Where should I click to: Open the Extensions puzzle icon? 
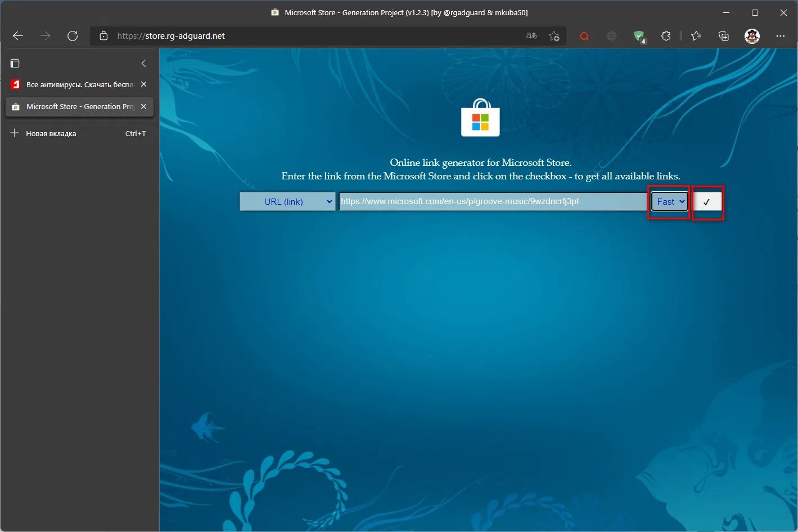666,36
